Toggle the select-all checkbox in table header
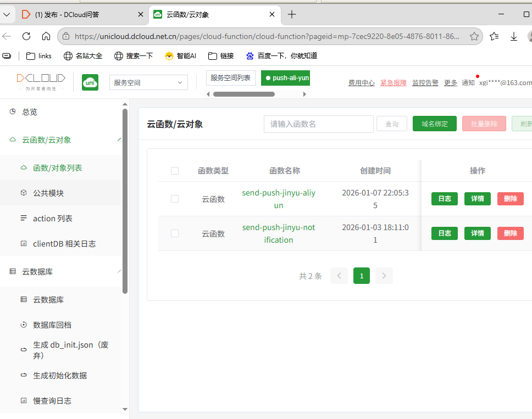This screenshot has width=532, height=419. [x=175, y=171]
